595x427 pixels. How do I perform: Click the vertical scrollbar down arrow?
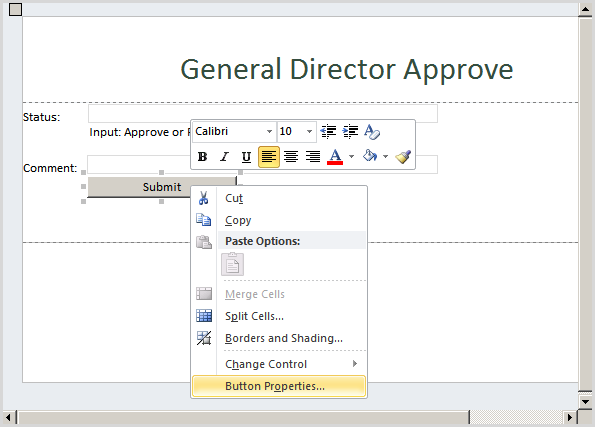585,401
